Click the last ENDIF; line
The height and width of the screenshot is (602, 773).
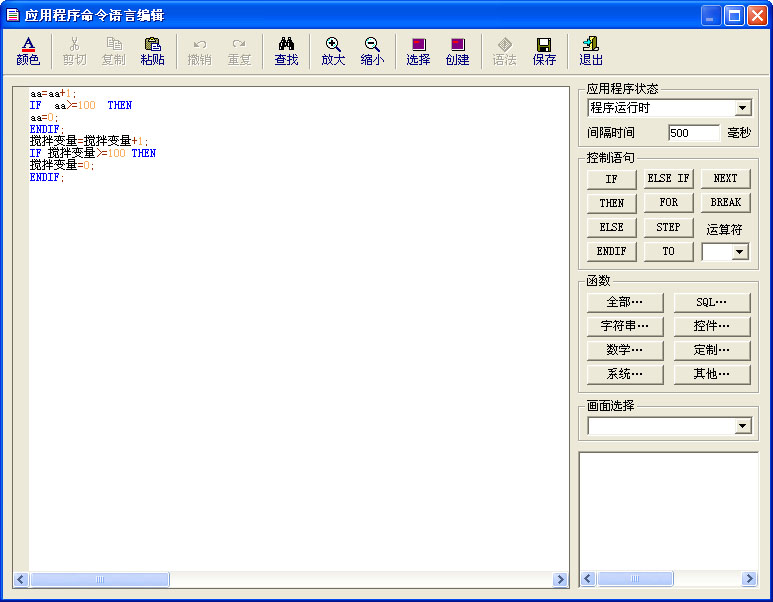coord(47,177)
